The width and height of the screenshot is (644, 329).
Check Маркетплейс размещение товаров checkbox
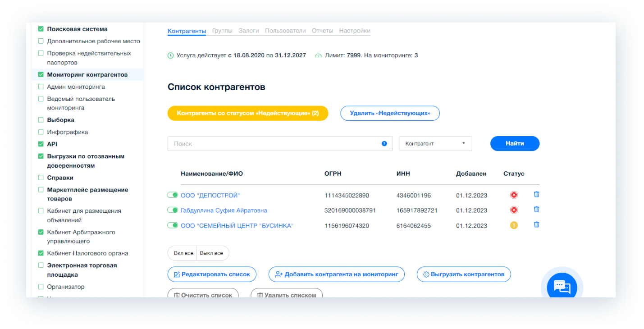click(41, 190)
